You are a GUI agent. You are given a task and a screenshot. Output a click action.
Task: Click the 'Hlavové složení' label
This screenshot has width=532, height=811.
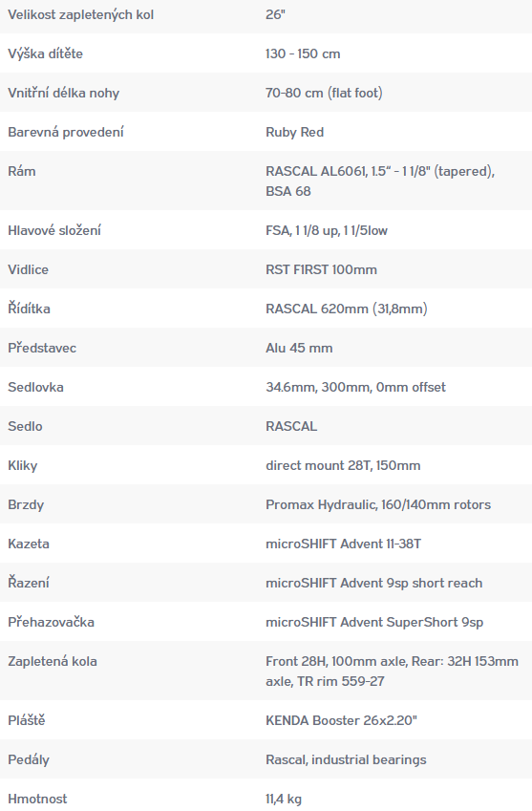point(54,230)
